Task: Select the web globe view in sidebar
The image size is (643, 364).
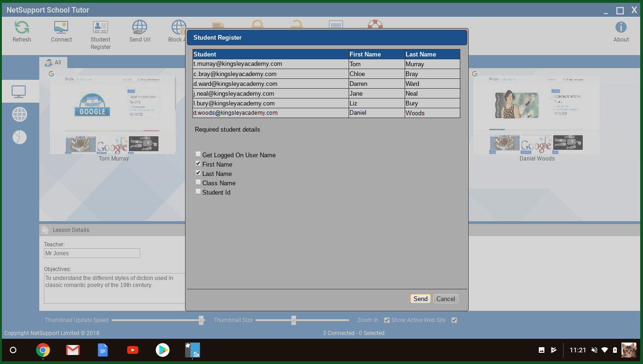Action: [20, 114]
